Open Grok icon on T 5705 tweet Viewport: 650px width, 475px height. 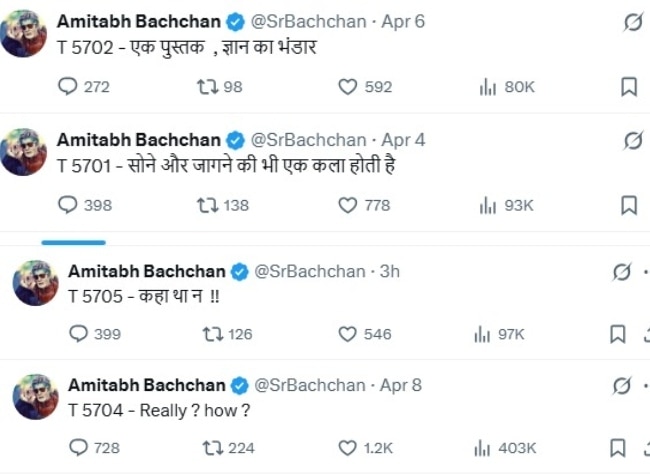(621, 273)
